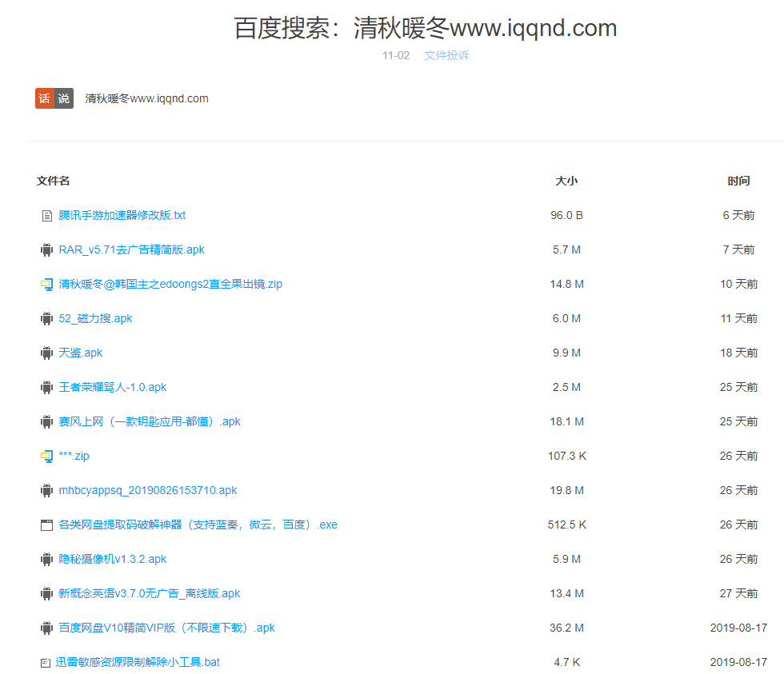
Task: Click the 96.0 B size value
Action: [566, 215]
